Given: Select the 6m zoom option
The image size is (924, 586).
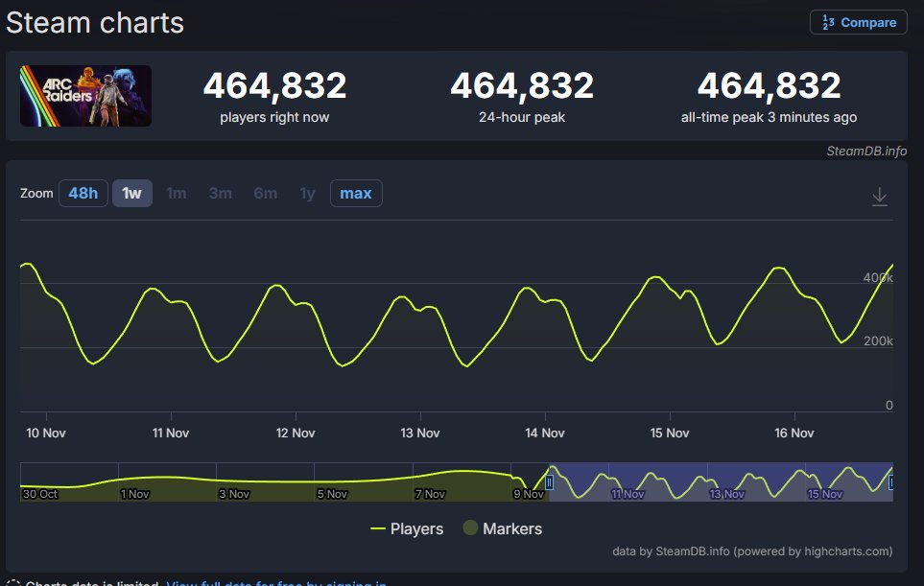Looking at the screenshot, I should 265,193.
